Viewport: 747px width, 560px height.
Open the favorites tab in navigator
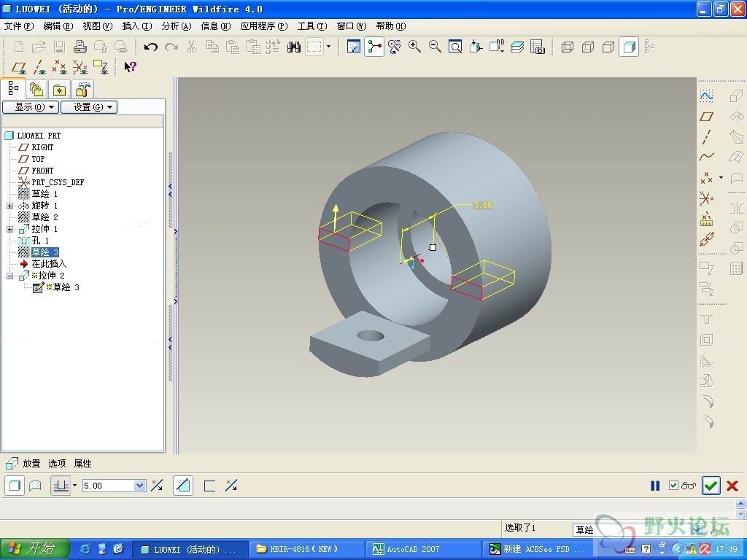tap(59, 89)
